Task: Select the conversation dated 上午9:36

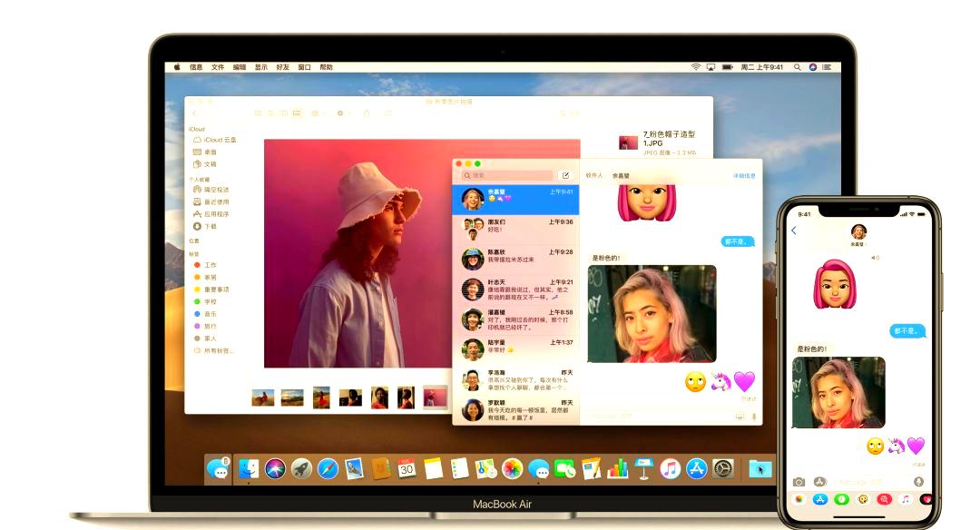Action: [516, 230]
